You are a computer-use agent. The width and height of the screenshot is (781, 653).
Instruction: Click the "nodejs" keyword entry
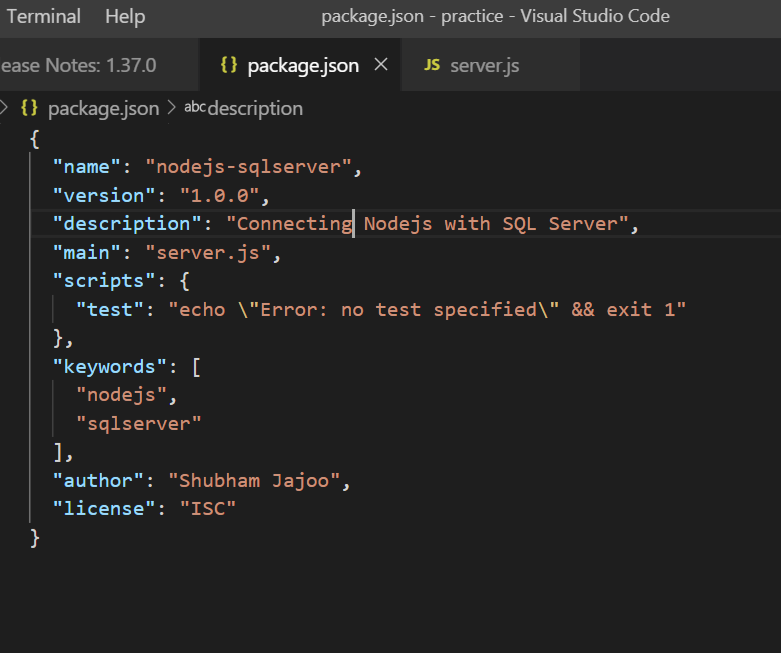(x=122, y=395)
